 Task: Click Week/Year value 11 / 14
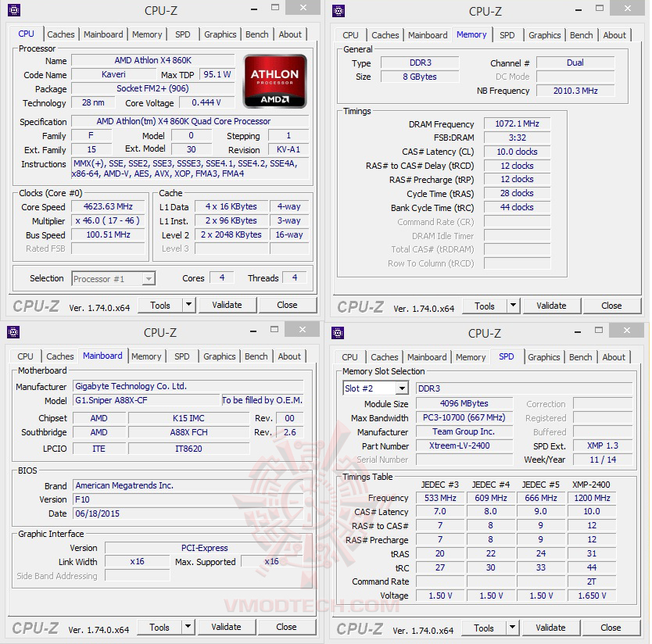click(603, 460)
